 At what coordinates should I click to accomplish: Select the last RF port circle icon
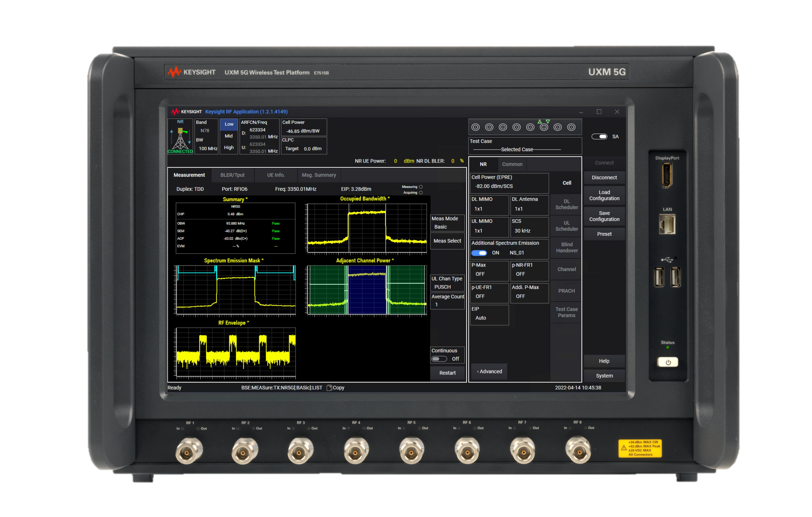click(x=571, y=127)
